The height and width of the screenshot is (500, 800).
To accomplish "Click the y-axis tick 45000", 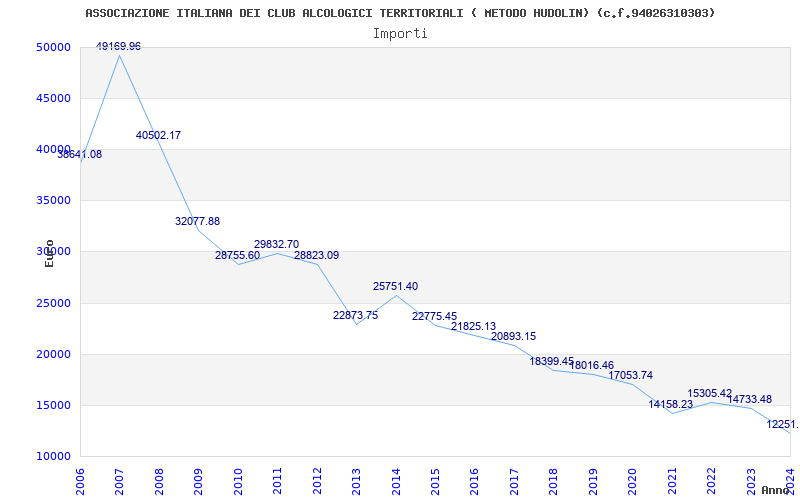I will [53, 98].
